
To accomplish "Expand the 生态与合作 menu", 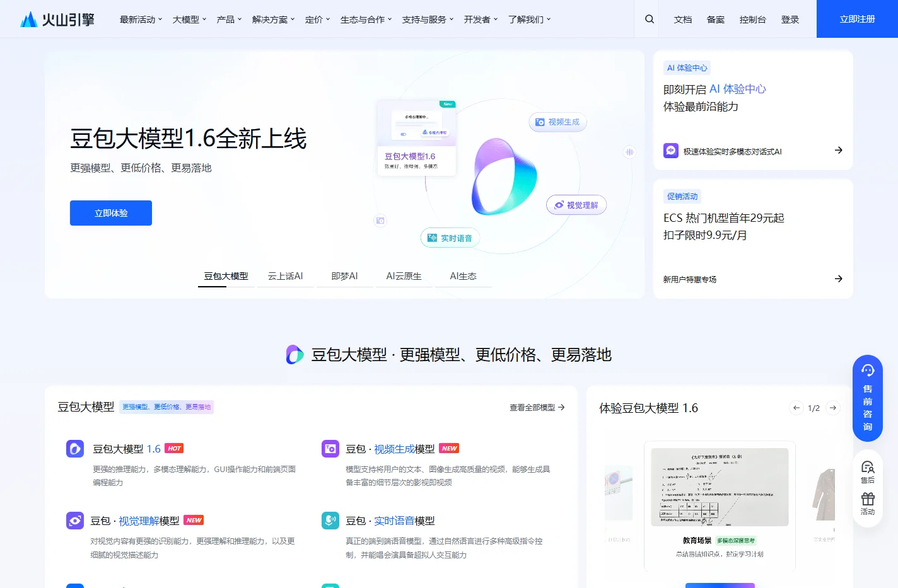I will [366, 20].
